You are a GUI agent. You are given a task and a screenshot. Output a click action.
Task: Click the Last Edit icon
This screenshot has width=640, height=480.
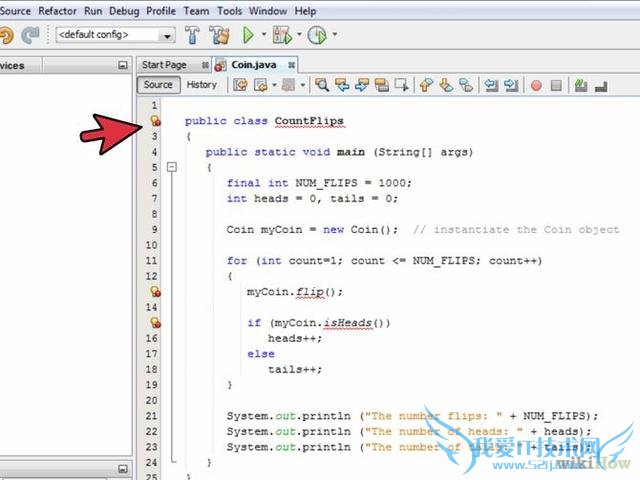tap(240, 85)
